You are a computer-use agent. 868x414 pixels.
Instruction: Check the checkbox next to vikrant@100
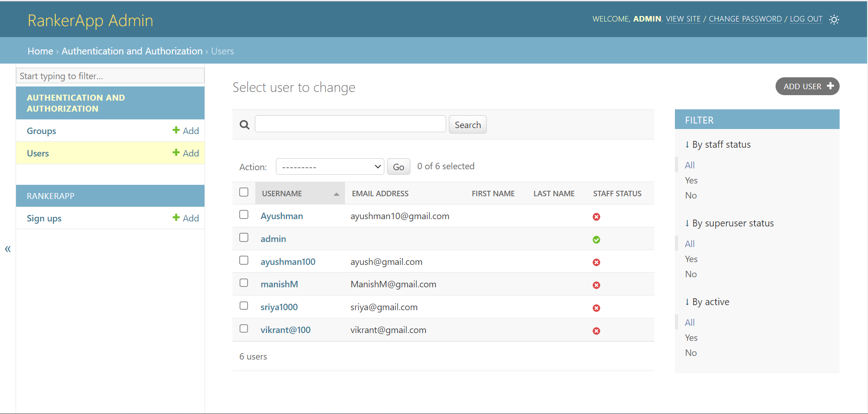(x=243, y=328)
